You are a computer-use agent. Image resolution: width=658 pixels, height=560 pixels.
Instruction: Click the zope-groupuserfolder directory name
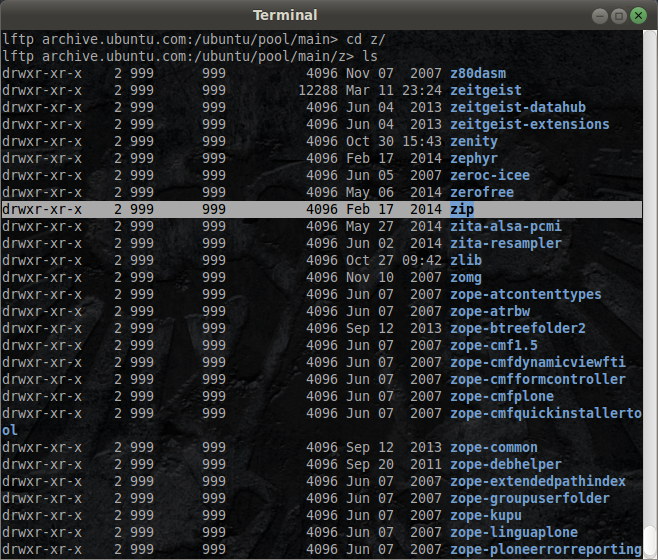click(530, 498)
